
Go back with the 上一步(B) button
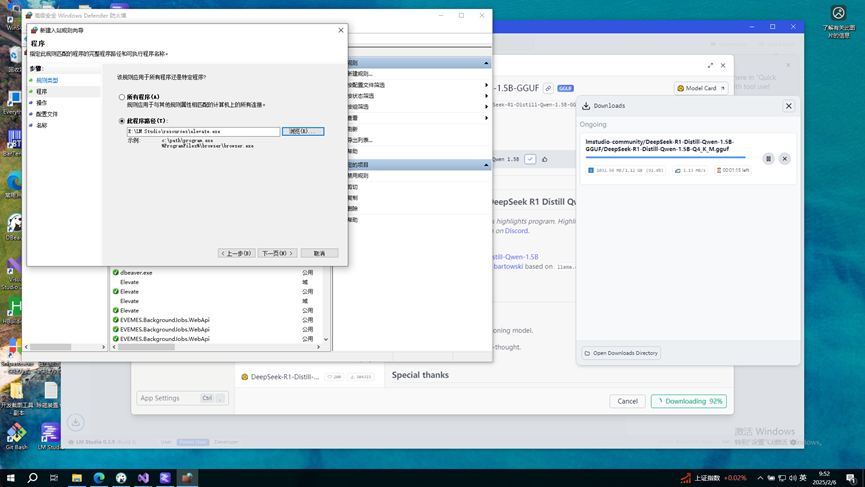pos(236,253)
